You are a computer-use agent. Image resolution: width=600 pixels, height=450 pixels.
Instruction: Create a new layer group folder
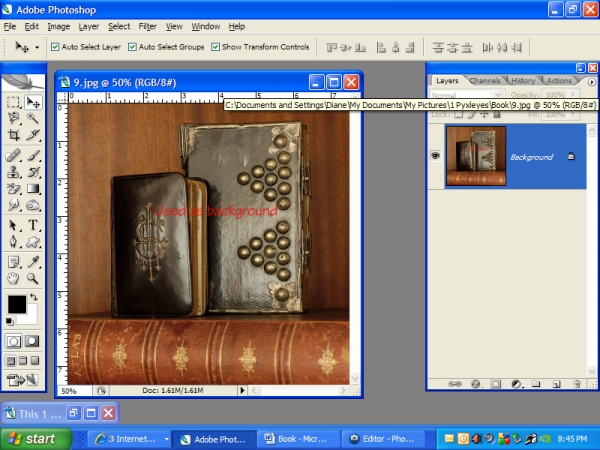point(536,383)
